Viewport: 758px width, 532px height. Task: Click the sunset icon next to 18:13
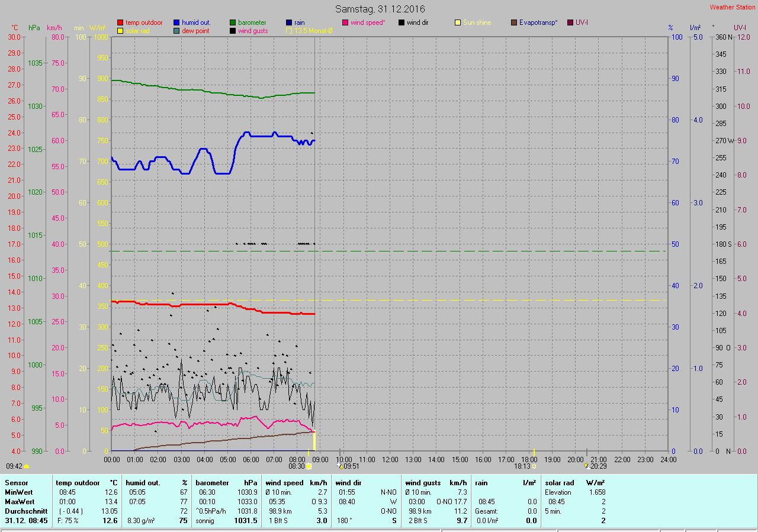click(534, 466)
